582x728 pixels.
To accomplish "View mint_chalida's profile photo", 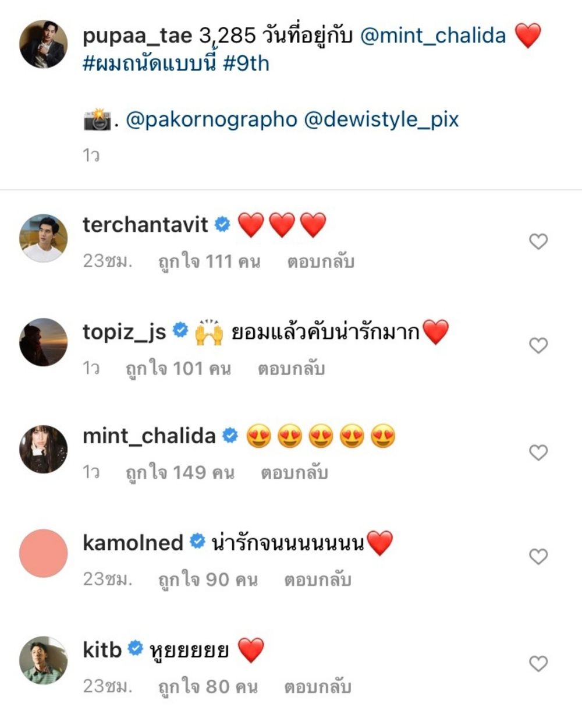I will tap(44, 449).
